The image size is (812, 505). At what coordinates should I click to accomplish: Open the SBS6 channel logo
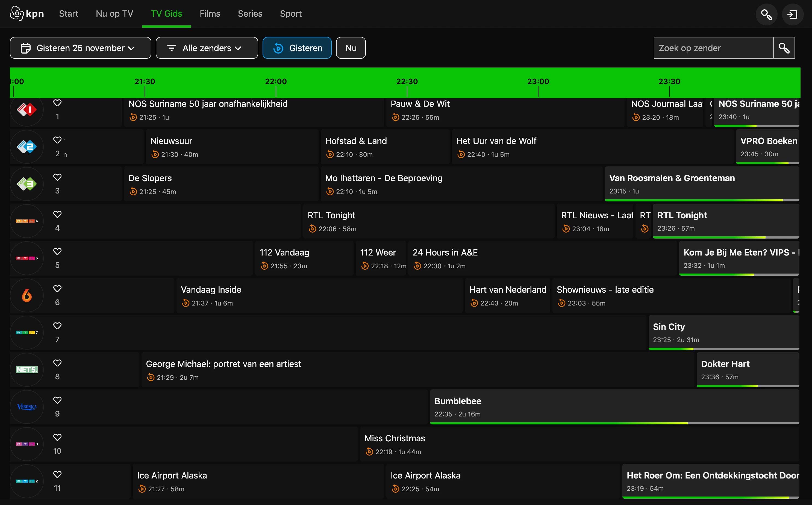pos(27,295)
